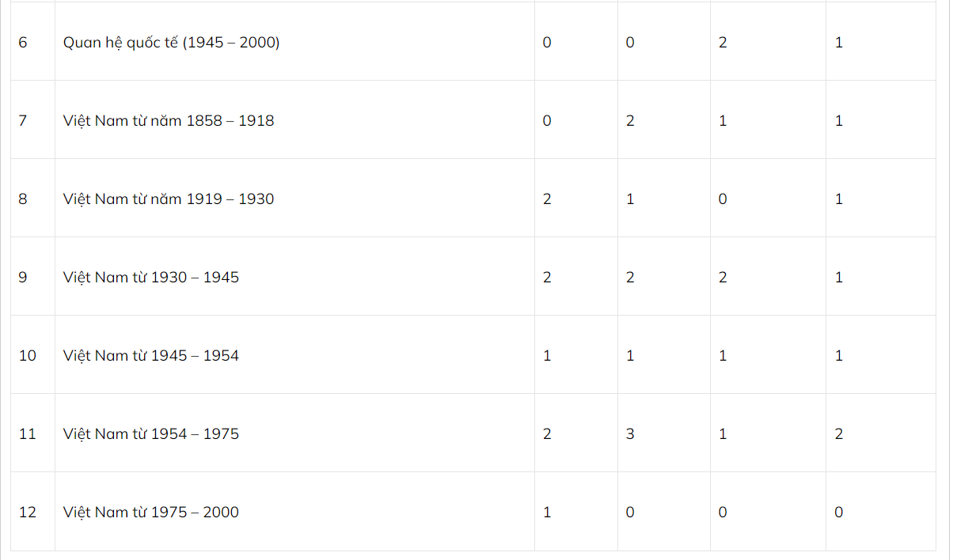Select the "Việt Nam từ 1954 – 1975" topic
Viewport: 953px width, 560px height.
click(151, 434)
